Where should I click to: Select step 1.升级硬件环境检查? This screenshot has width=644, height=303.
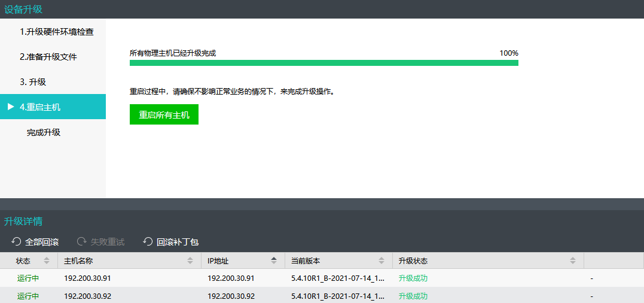(57, 32)
